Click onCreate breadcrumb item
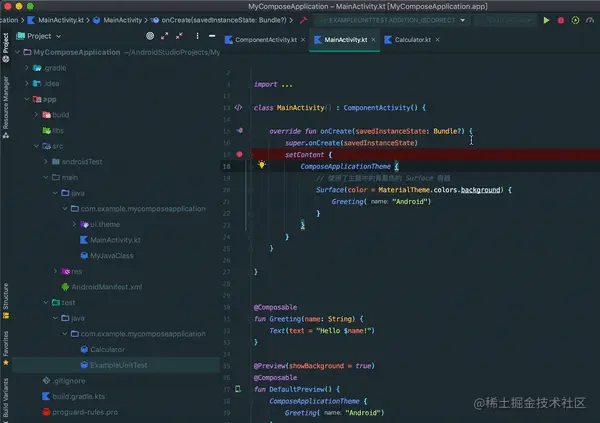Screen dimensions: 600x423 (219, 20)
